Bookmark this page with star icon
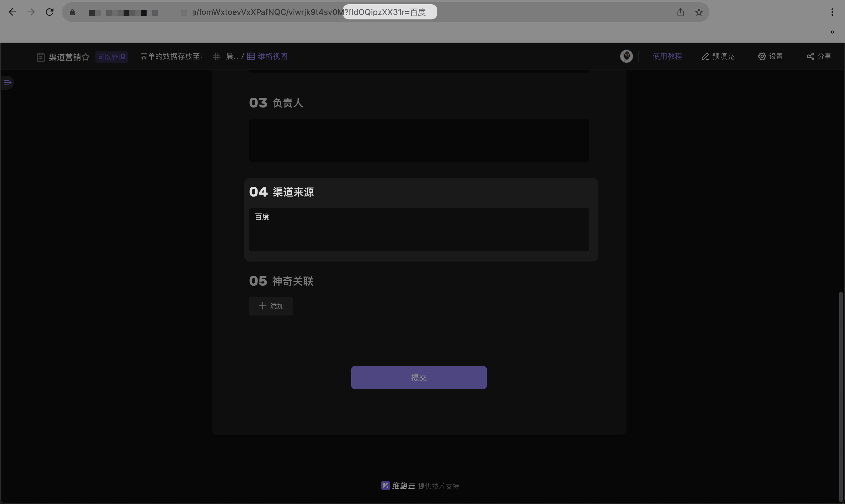Image resolution: width=845 pixels, height=504 pixels. point(699,12)
